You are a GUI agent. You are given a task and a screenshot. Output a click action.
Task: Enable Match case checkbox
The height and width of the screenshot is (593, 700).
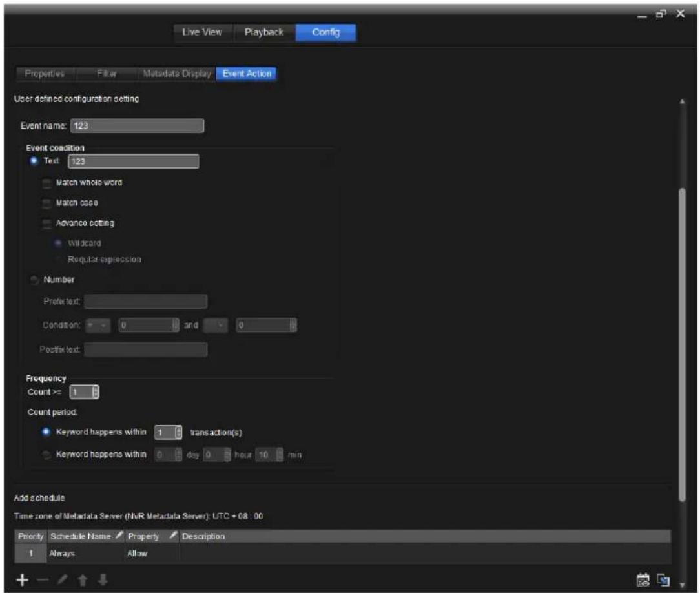coord(46,203)
